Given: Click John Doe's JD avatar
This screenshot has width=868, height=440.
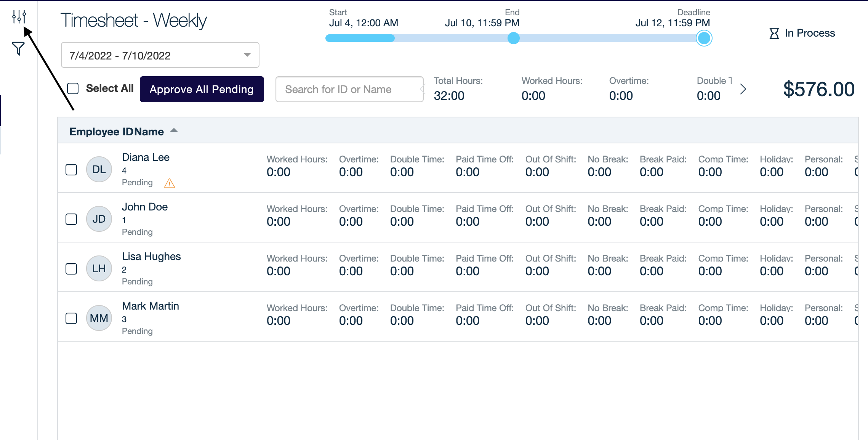Looking at the screenshot, I should point(99,218).
